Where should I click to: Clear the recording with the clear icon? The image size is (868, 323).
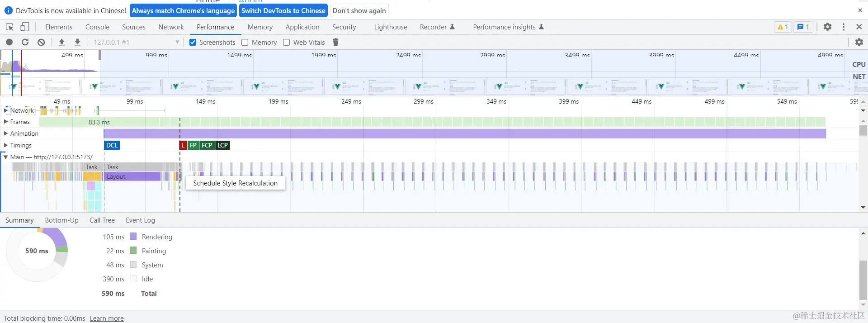(41, 42)
